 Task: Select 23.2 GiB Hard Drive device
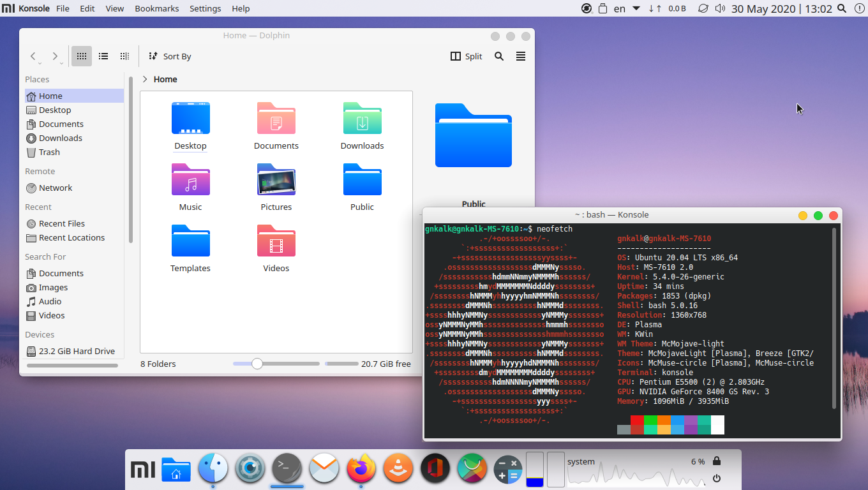[x=74, y=351]
